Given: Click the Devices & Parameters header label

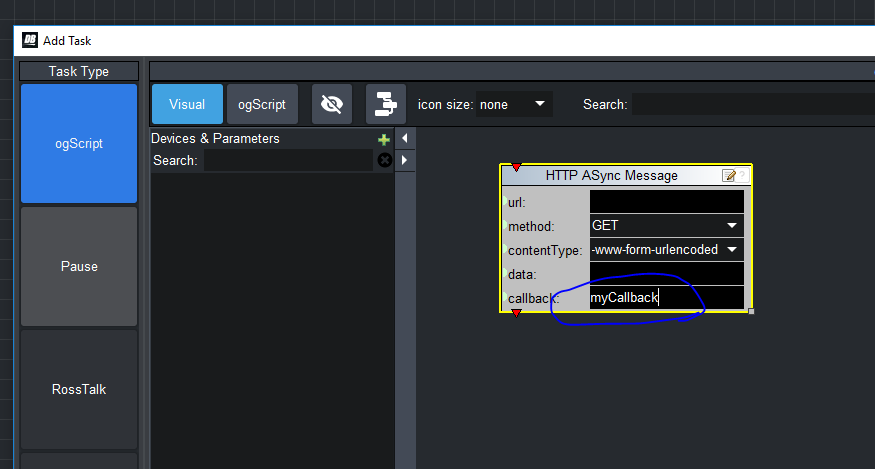Looking at the screenshot, I should coord(215,138).
